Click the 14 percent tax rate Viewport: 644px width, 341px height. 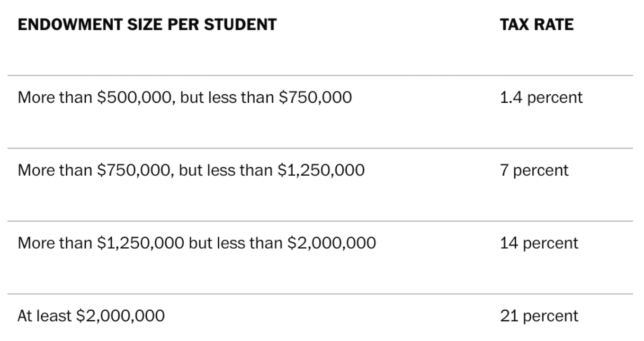pos(539,243)
